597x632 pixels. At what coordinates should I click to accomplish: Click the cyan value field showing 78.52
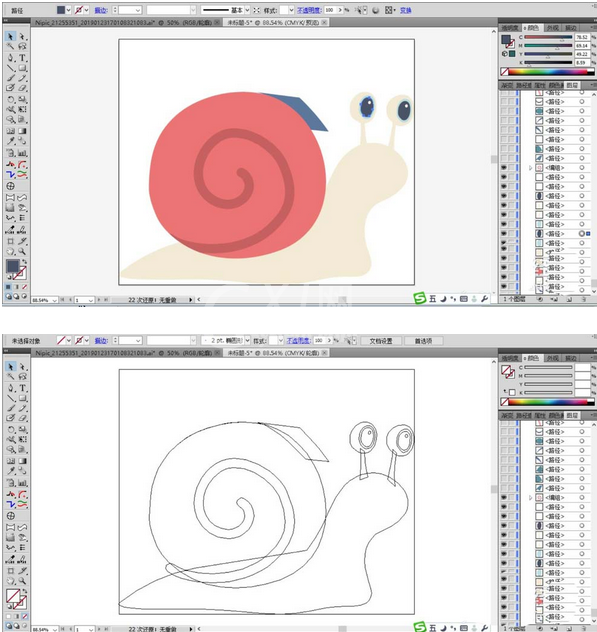(x=582, y=37)
